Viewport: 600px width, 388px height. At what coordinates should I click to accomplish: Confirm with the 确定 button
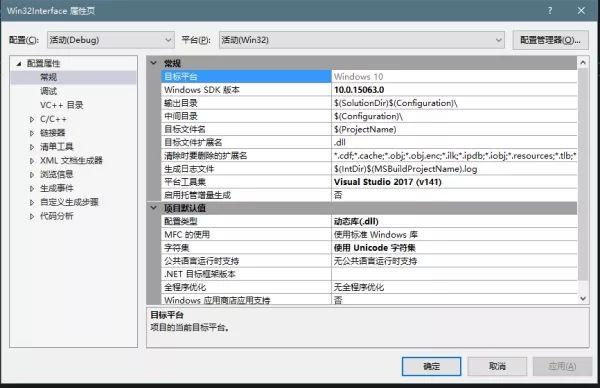click(x=431, y=366)
